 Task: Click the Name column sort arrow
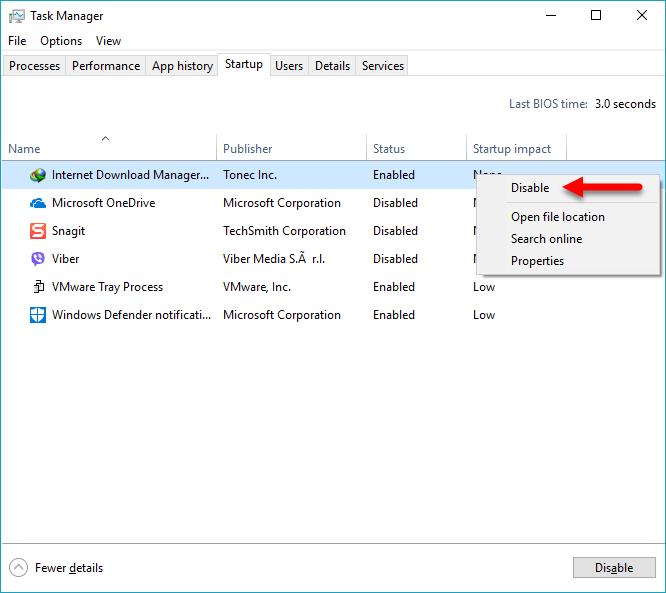(105, 138)
